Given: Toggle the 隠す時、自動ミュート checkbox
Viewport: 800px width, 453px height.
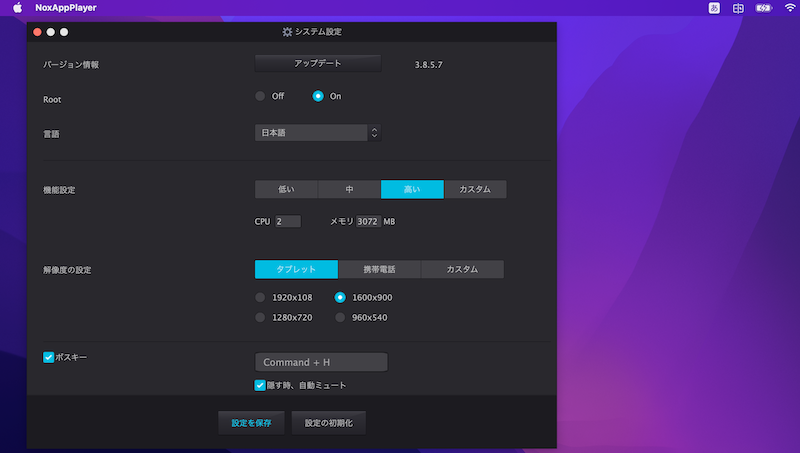Looking at the screenshot, I should pyautogui.click(x=260, y=385).
